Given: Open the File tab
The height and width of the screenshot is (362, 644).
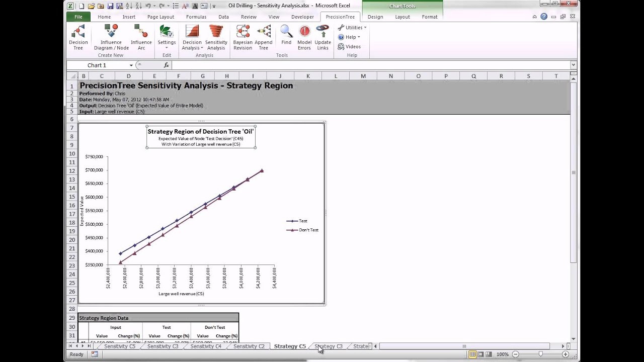Looking at the screenshot, I should (x=78, y=17).
